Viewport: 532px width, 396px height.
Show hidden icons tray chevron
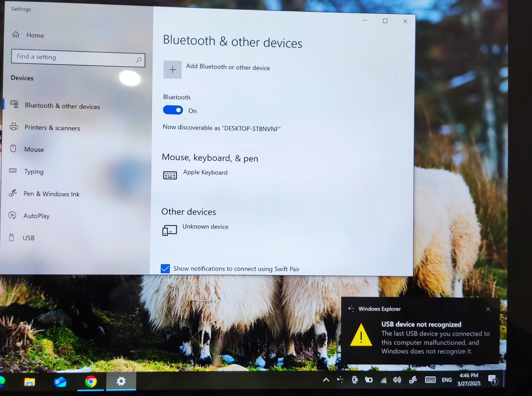(326, 380)
